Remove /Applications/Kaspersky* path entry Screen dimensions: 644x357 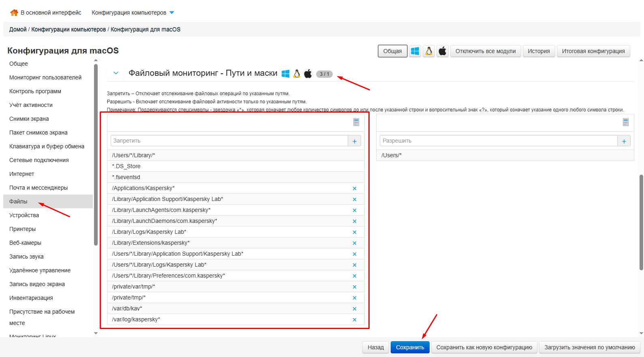click(x=354, y=188)
